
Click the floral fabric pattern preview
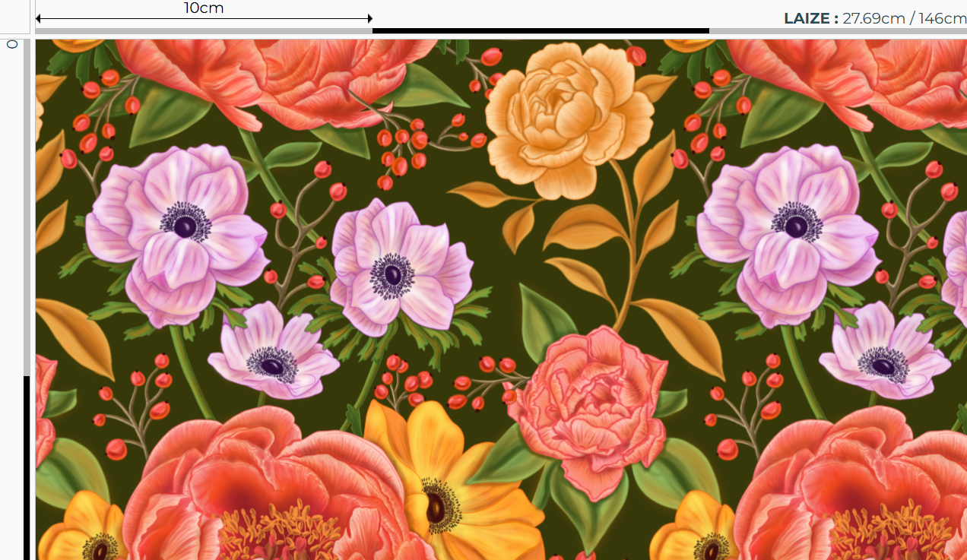point(501,299)
